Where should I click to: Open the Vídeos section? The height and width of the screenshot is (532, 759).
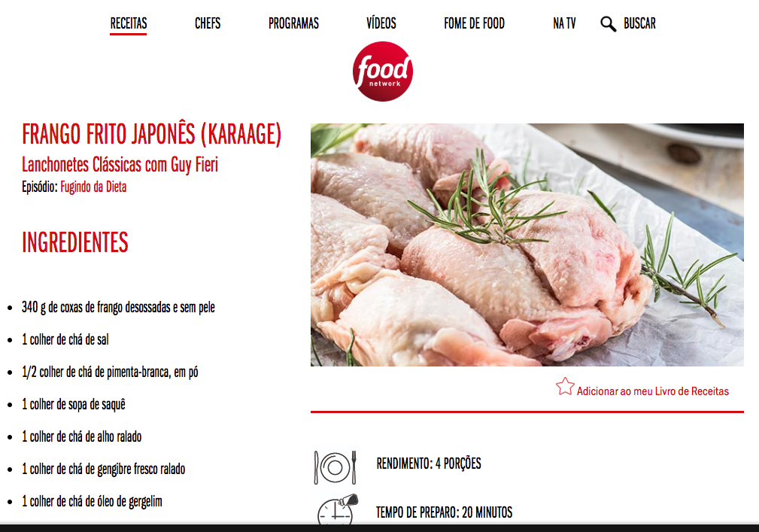click(381, 23)
